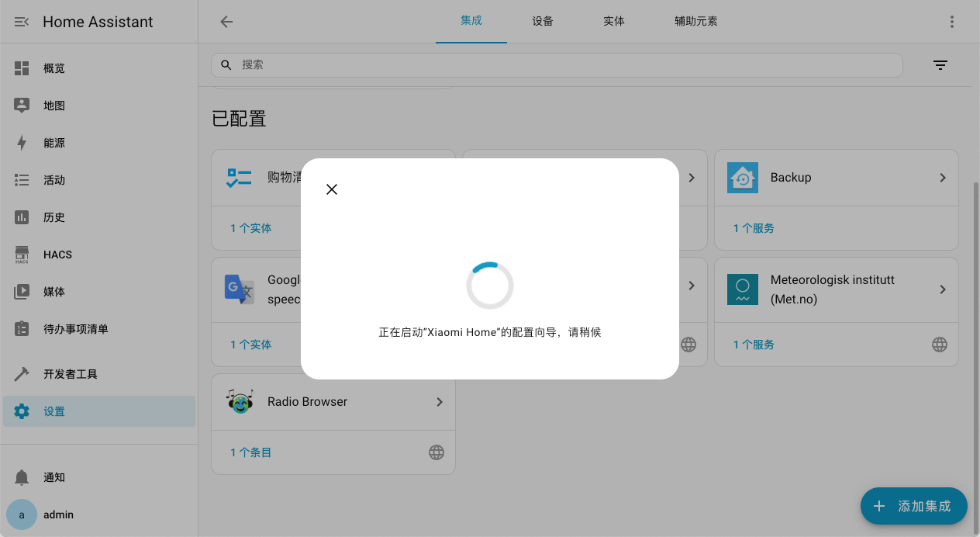The width and height of the screenshot is (980, 537).
Task: Open the 历史 history panel icon
Action: tap(21, 217)
